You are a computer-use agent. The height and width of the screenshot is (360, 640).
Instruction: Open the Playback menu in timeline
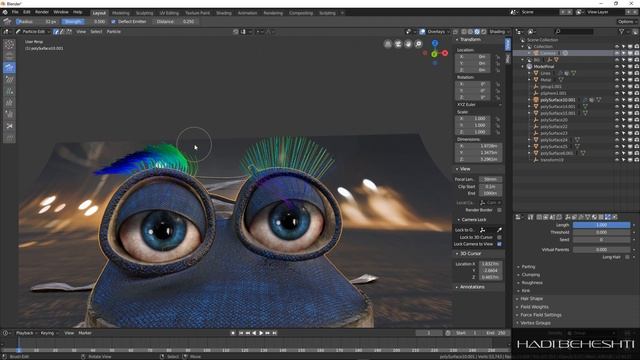[x=26, y=333]
